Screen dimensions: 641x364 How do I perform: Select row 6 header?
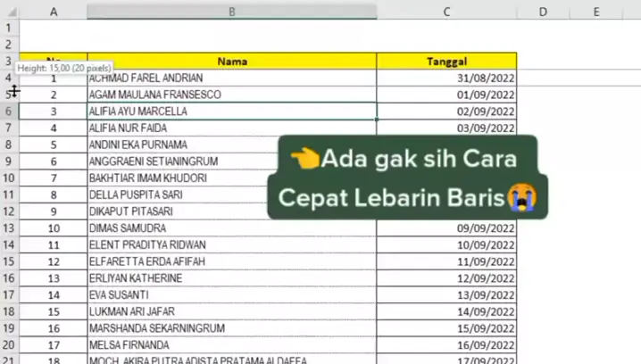[8, 112]
